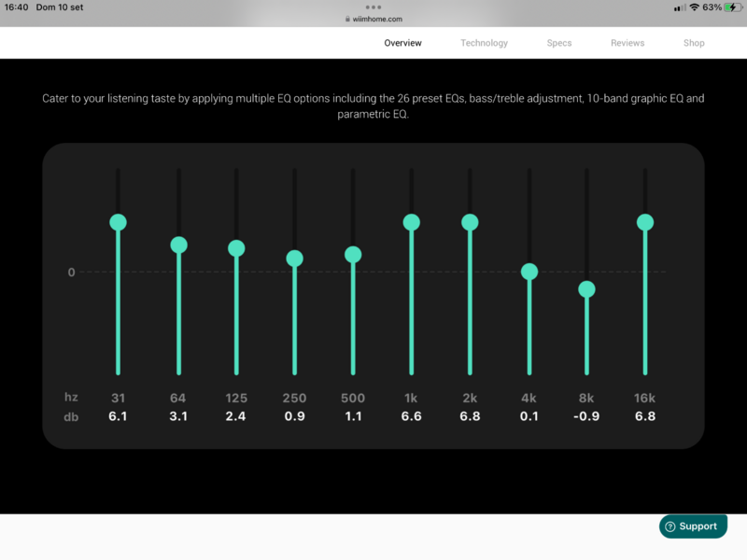Click the 4k band slider knob
The height and width of the screenshot is (560, 747).
pos(529,272)
